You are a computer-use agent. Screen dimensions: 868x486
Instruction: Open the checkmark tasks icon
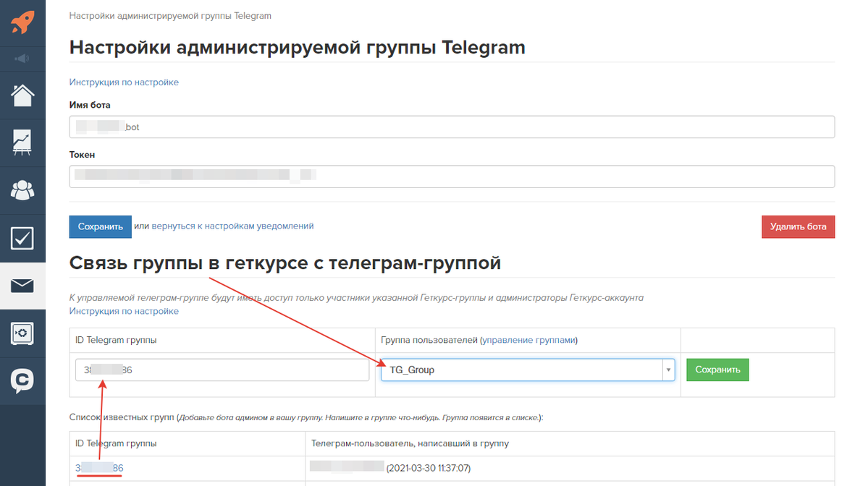[22, 239]
